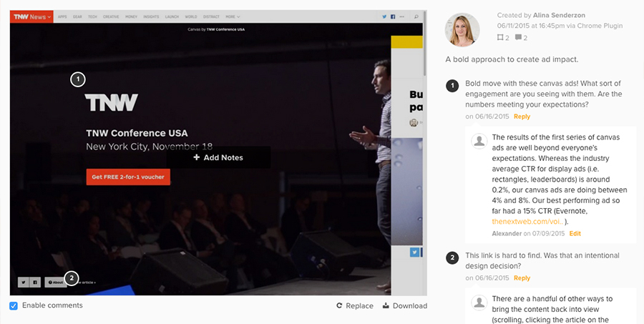Open the DISTRACT section

211,17
